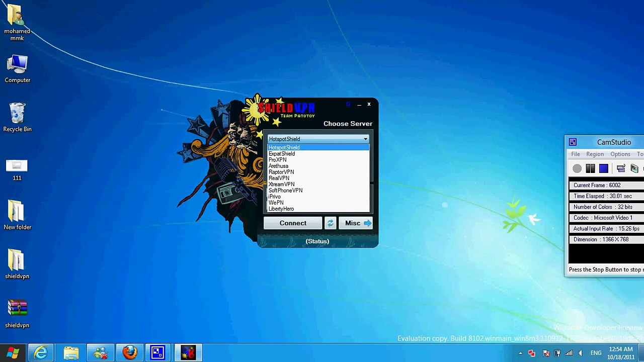Image resolution: width=644 pixels, height=362 pixels.
Task: Open the network signal tray icon
Action: [569, 353]
